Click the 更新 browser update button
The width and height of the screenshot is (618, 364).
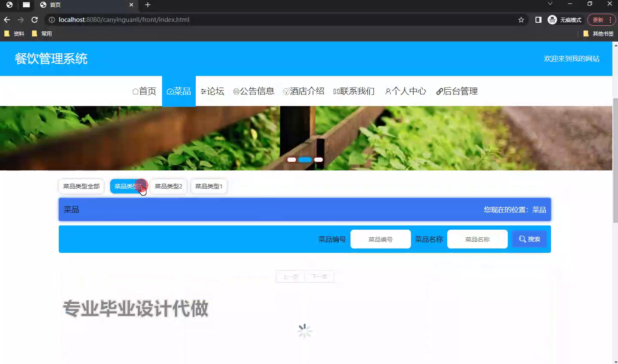tap(601, 20)
